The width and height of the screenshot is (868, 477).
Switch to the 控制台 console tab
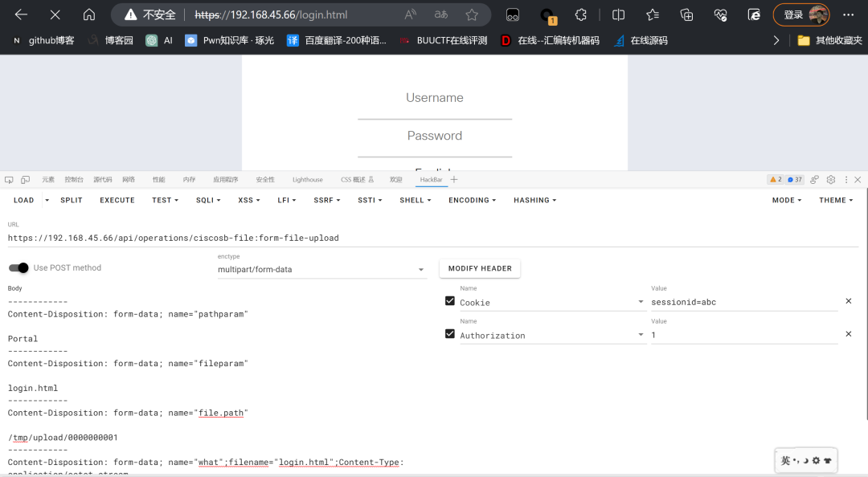tap(74, 180)
